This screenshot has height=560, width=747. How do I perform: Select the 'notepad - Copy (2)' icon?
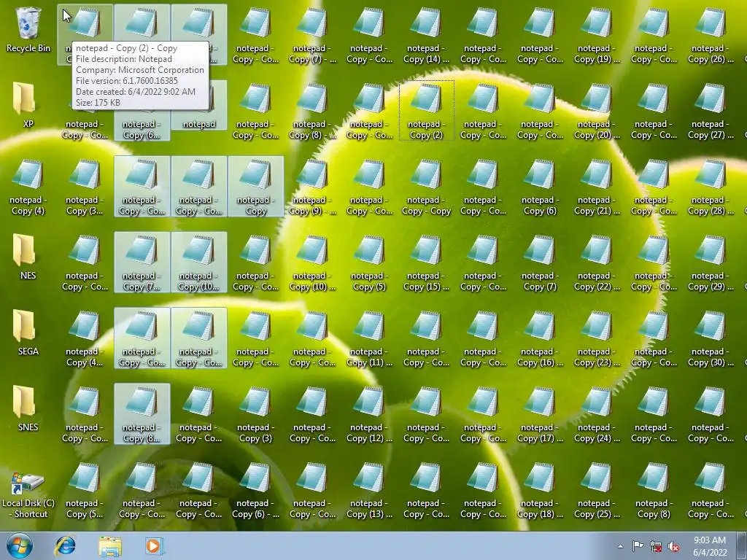(x=426, y=111)
